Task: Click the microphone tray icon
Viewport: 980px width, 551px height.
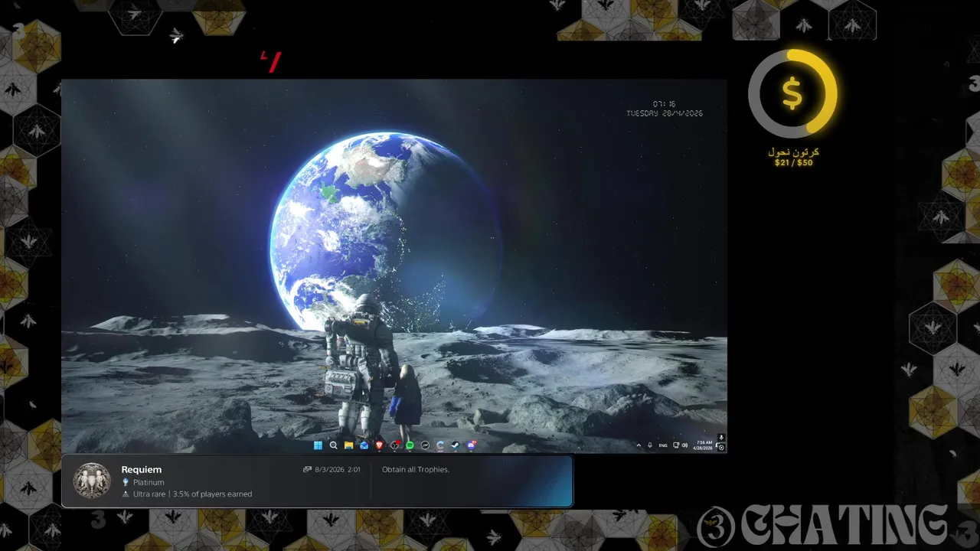Action: [650, 445]
